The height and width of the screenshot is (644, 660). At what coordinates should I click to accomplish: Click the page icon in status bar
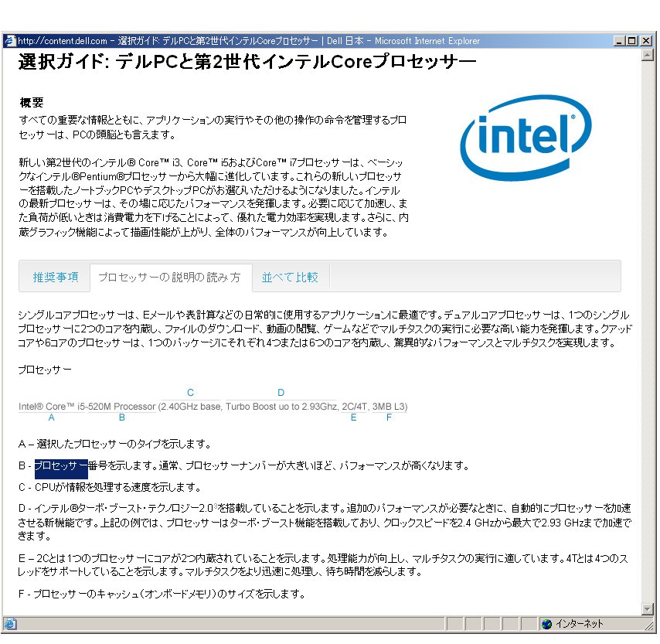point(10,624)
